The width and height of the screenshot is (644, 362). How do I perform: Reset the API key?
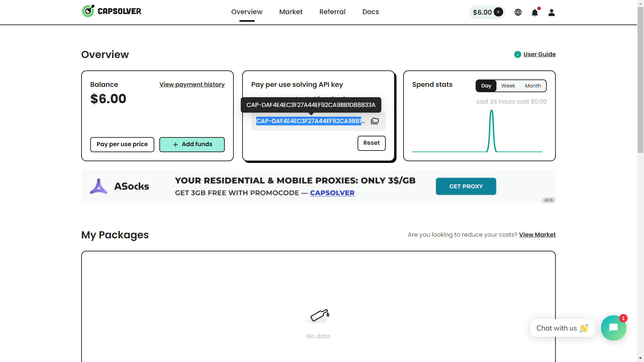coord(371,143)
